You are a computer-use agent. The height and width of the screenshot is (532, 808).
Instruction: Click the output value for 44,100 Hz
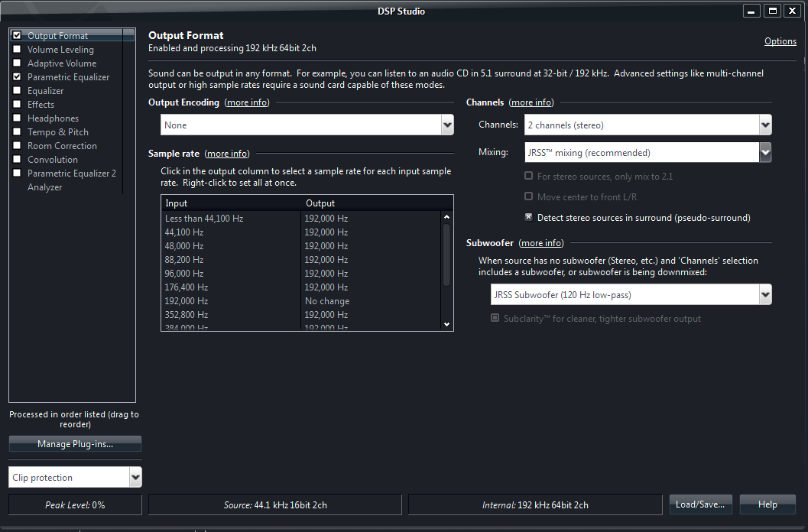(x=326, y=232)
